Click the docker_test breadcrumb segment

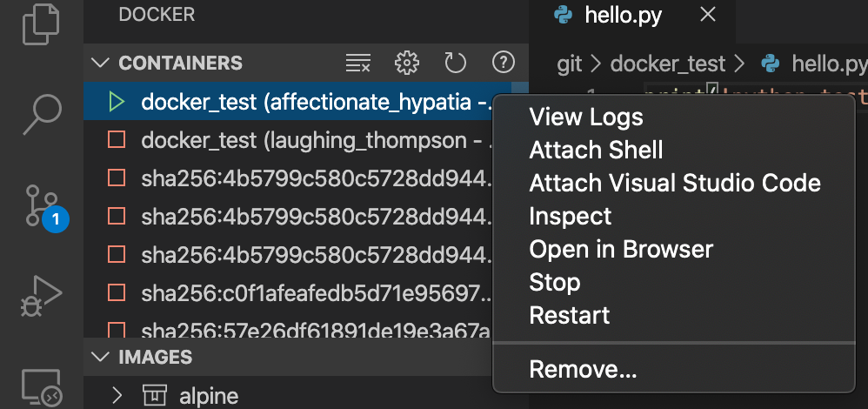[x=668, y=64]
